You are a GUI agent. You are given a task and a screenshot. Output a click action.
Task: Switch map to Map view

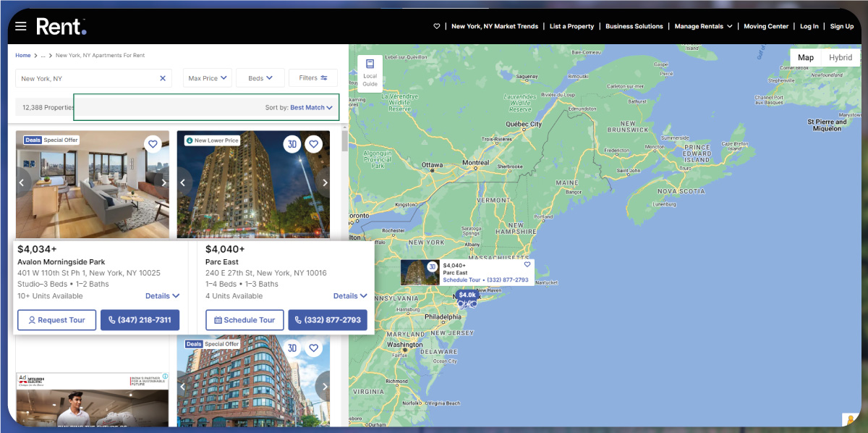coord(806,58)
